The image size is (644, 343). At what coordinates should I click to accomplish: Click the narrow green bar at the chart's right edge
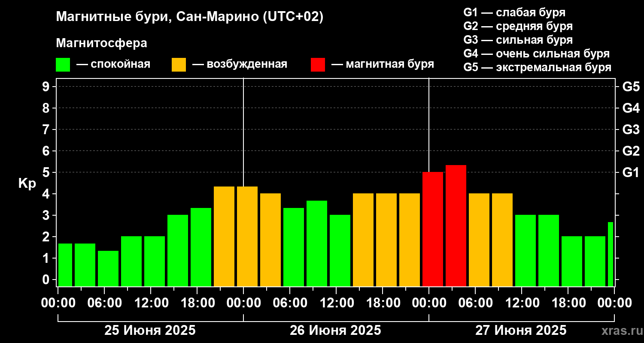pyautogui.click(x=611, y=254)
